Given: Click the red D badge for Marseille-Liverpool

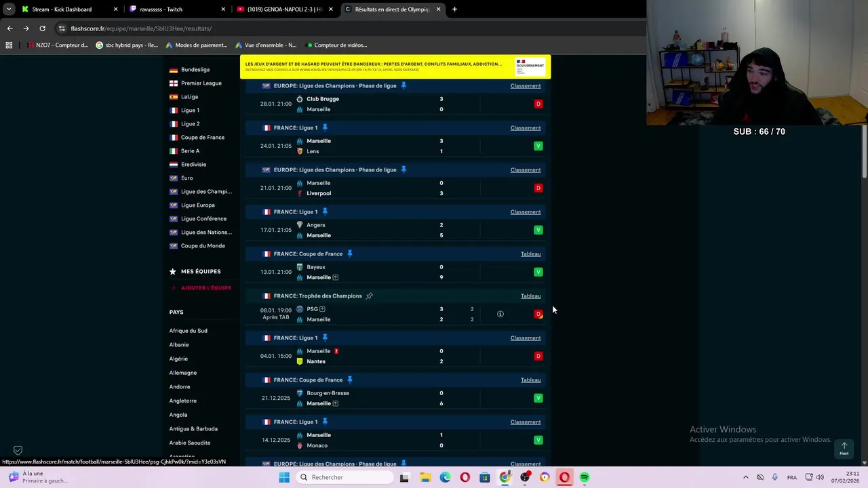Looking at the screenshot, I should click(538, 188).
